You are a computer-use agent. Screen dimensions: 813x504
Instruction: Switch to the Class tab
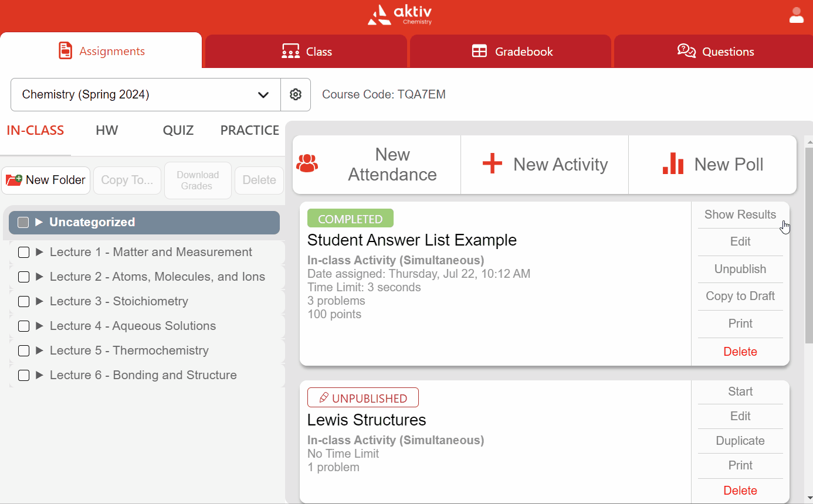306,52
